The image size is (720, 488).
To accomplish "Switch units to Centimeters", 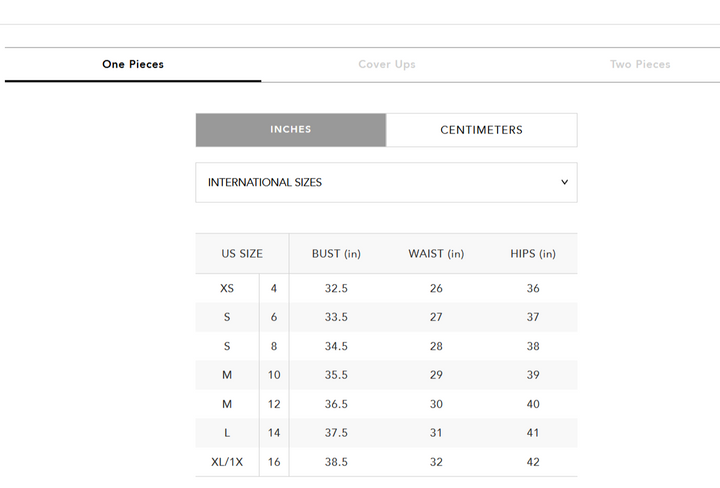I will click(x=481, y=130).
